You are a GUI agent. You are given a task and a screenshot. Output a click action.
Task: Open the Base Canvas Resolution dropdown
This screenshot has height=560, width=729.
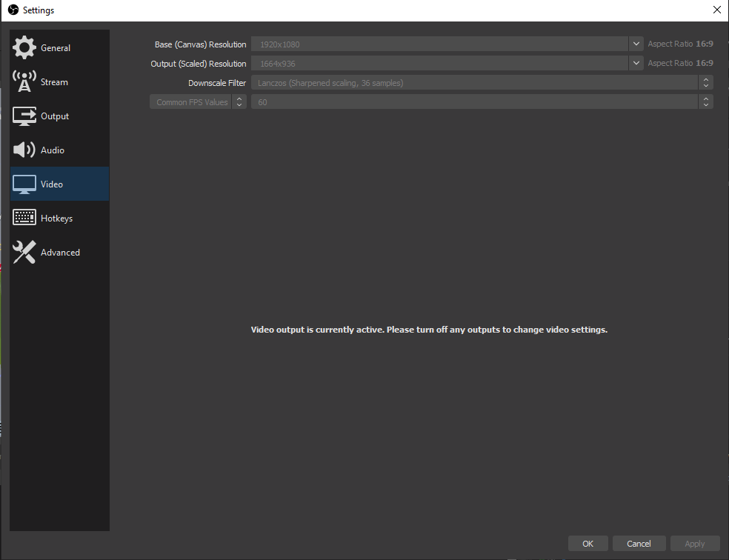[x=636, y=44]
